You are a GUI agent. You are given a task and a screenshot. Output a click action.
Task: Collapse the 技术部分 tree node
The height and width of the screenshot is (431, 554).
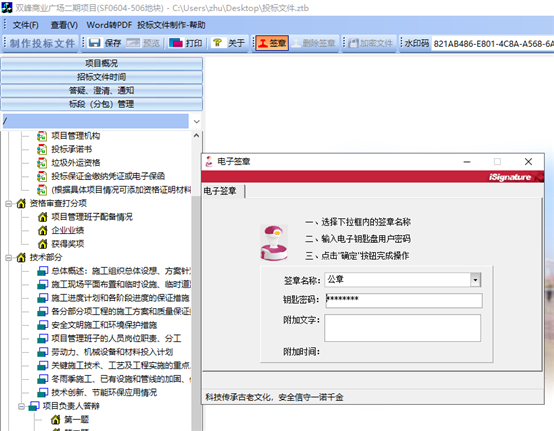pos(9,258)
